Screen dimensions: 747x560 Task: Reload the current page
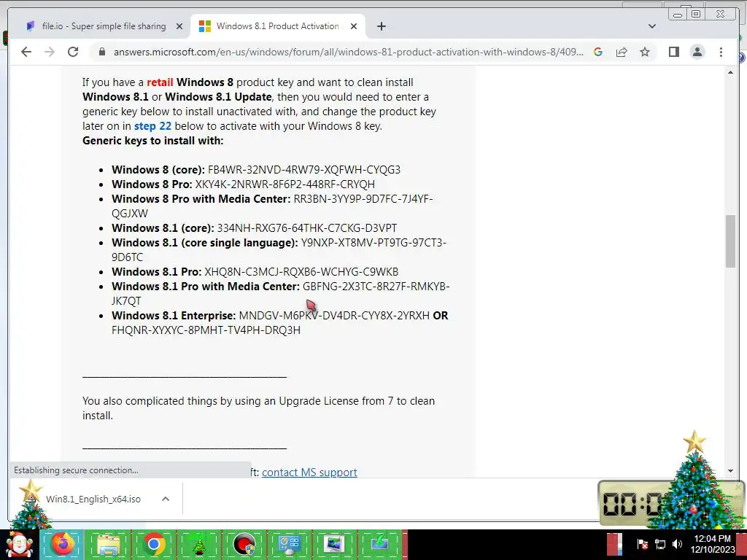pos(73,52)
